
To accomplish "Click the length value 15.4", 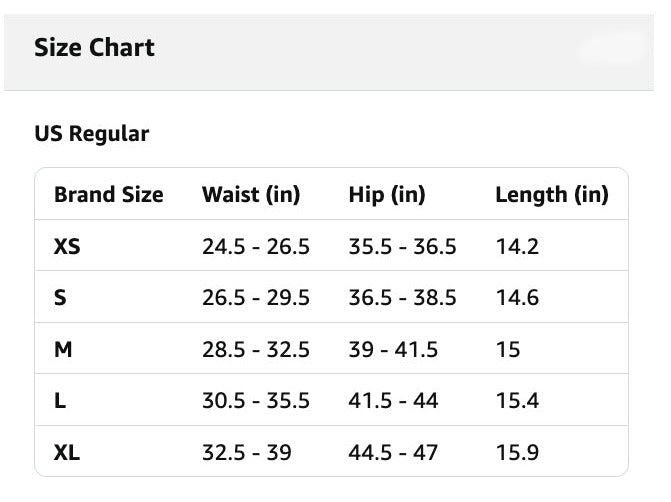I will click(x=517, y=401).
